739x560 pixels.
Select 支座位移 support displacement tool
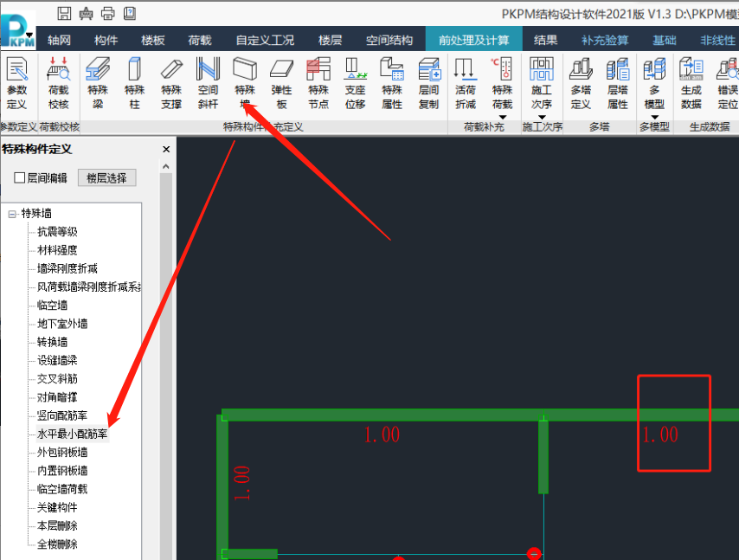pyautogui.click(x=355, y=83)
